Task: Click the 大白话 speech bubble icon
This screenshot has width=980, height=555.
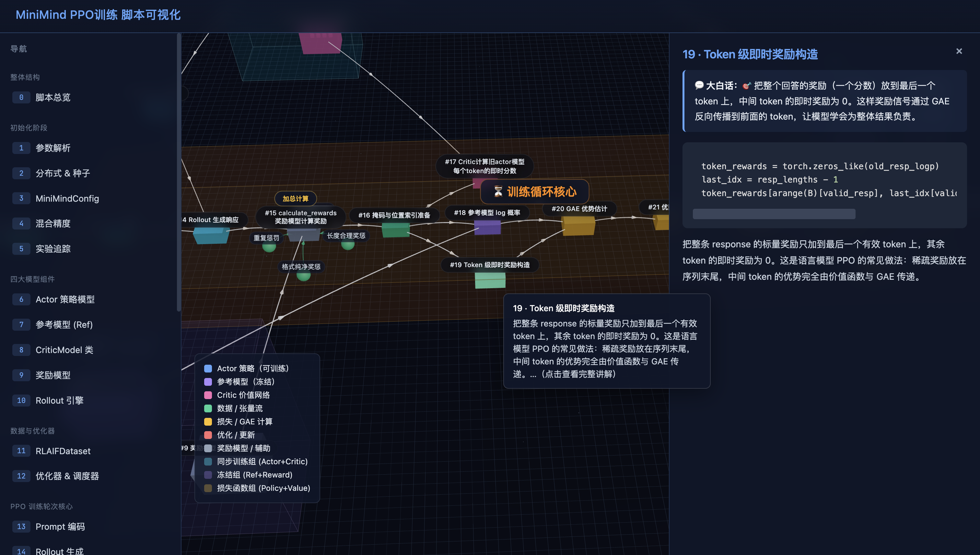Action: [699, 85]
